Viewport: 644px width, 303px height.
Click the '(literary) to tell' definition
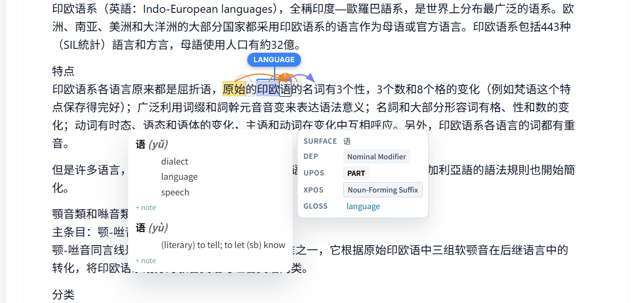point(223,245)
